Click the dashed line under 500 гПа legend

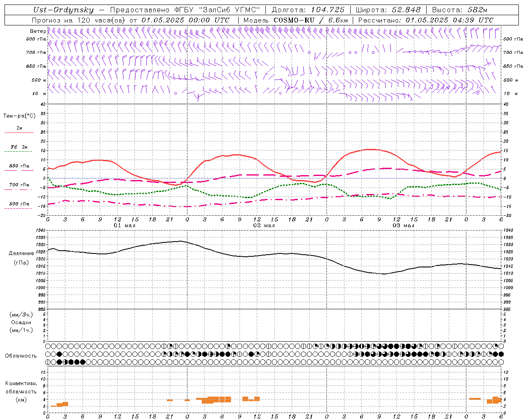tap(19, 209)
